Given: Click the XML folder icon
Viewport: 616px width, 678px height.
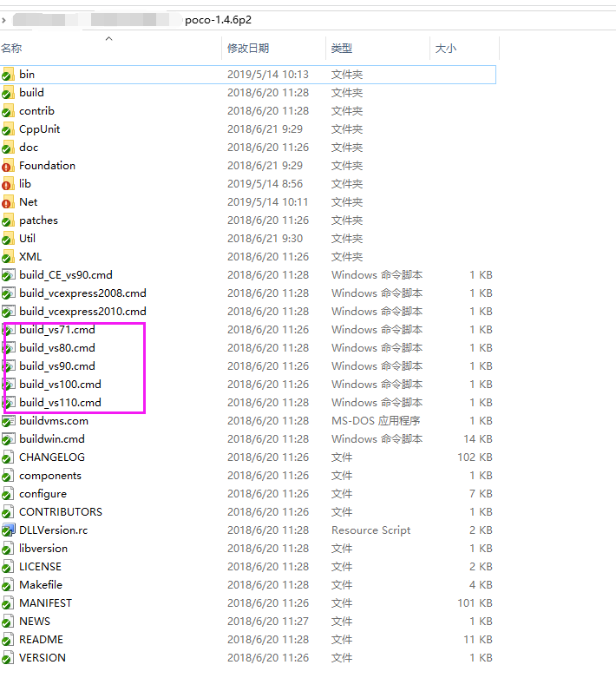Looking at the screenshot, I should (x=8, y=257).
